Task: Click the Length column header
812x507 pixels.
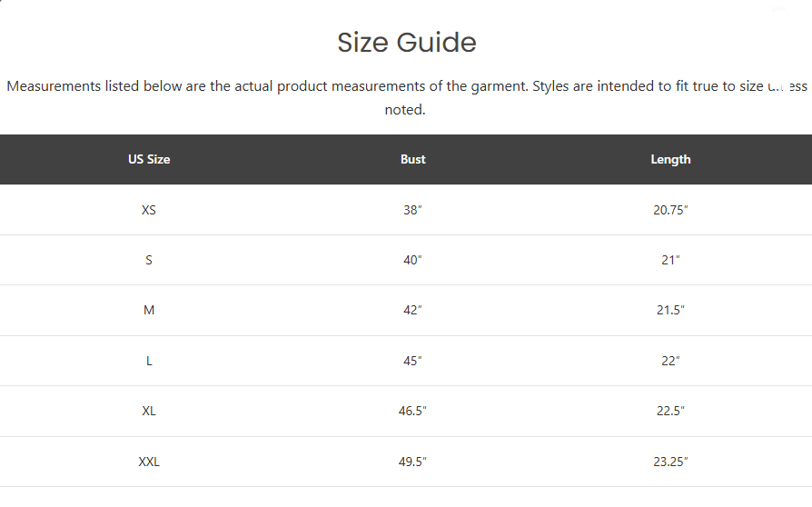Action: (670, 160)
